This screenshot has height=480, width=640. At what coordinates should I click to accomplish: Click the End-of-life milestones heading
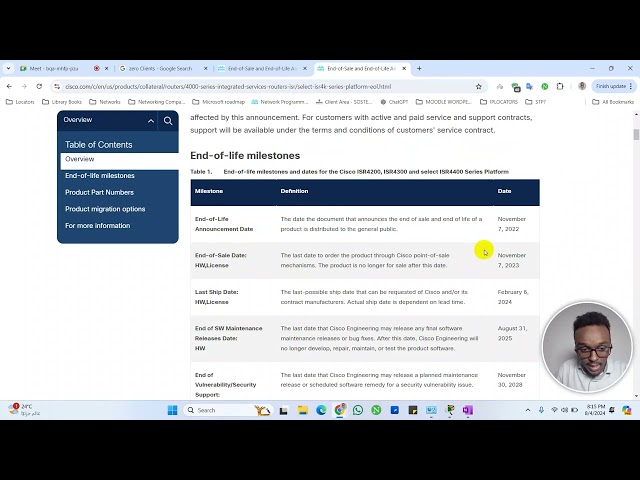pos(245,156)
